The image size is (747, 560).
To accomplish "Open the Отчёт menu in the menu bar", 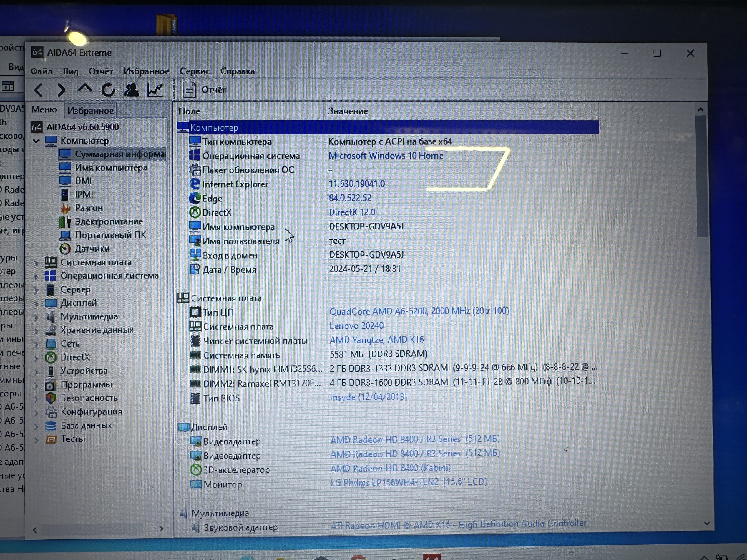I will [101, 71].
